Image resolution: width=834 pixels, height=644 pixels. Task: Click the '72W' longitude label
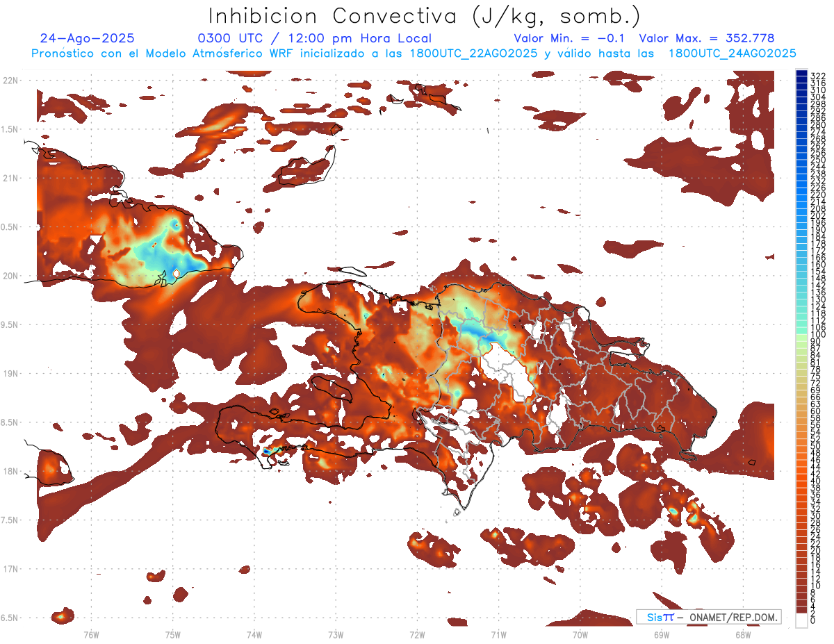point(417,634)
